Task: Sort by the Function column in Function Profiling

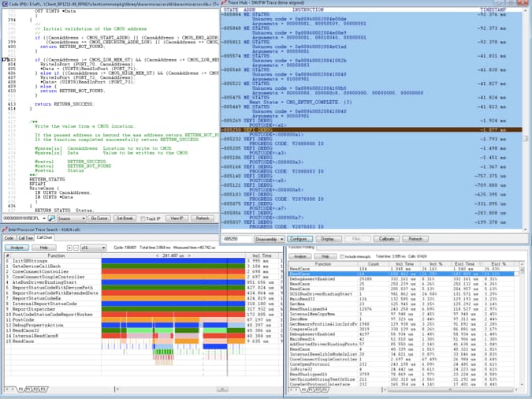Action: coord(322,264)
